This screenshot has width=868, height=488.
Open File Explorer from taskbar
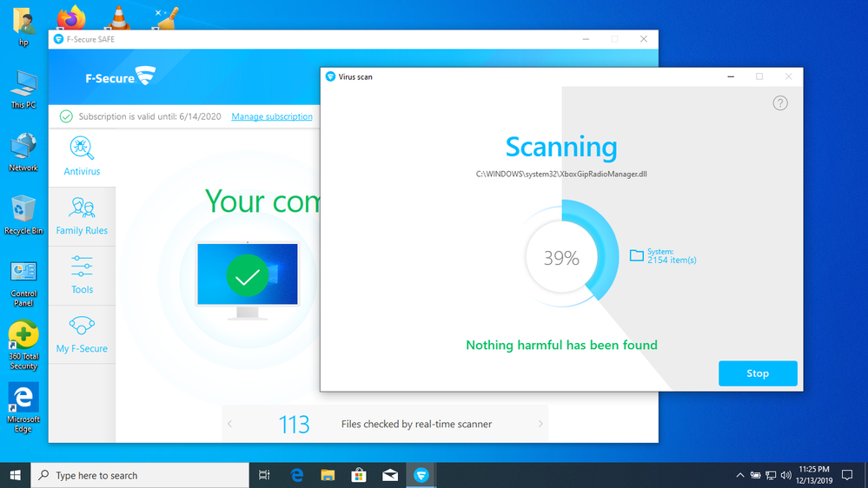[x=328, y=475]
